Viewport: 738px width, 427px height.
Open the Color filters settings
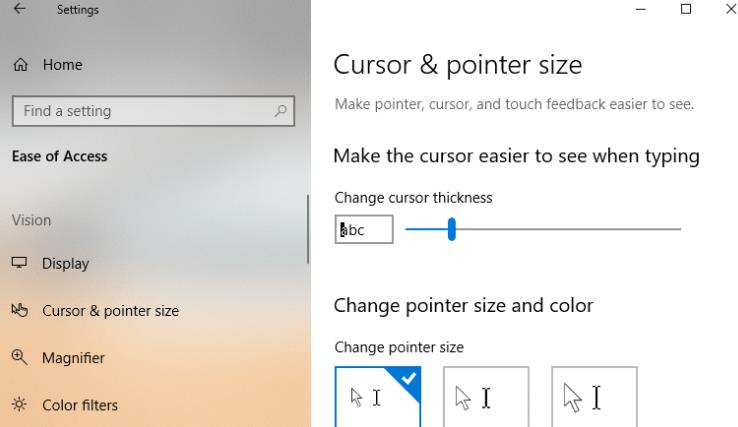80,405
